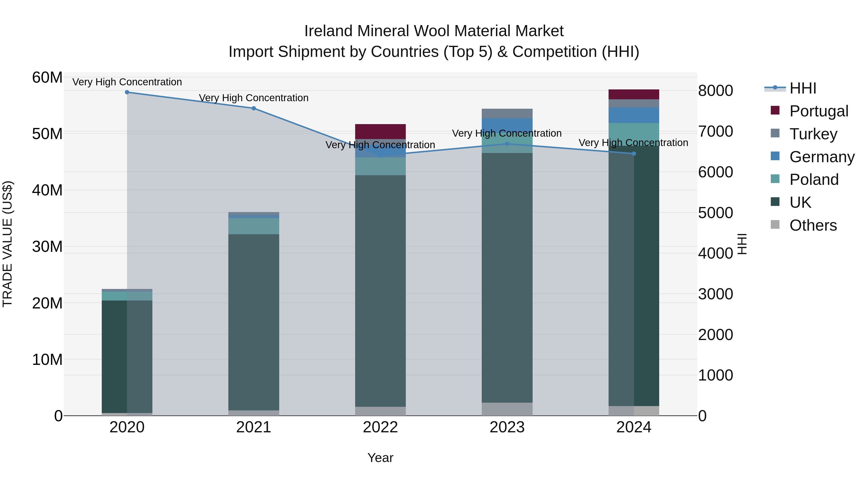
Task: Click the Germany blue color swatch
Action: [775, 156]
